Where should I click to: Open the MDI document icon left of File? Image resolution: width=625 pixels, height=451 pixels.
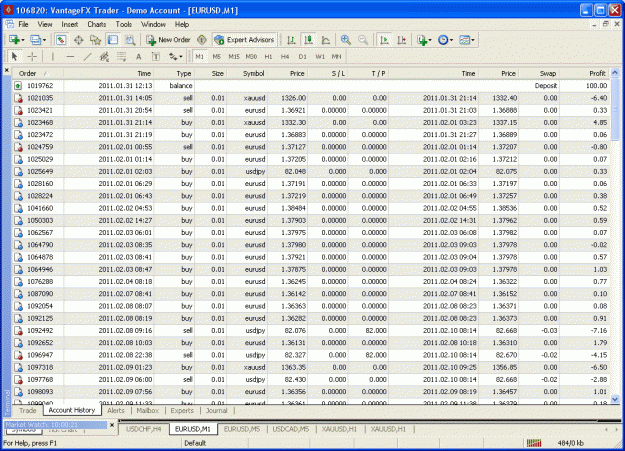(x=9, y=24)
